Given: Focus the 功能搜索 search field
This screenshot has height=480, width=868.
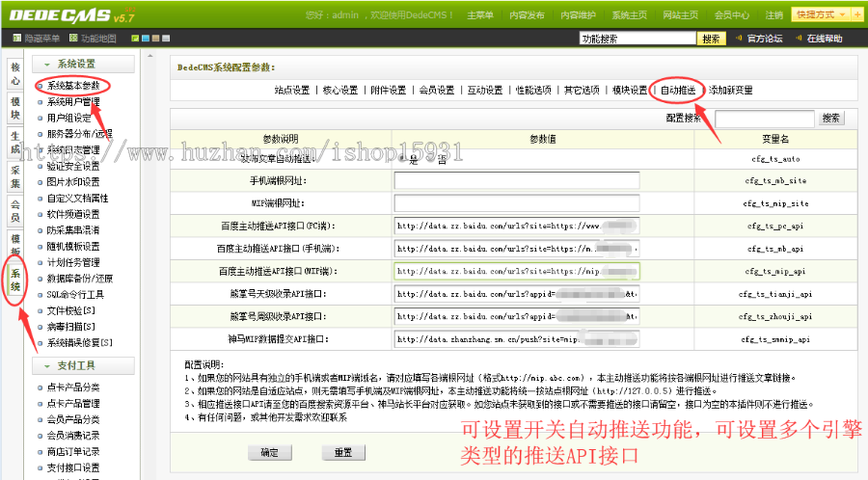Looking at the screenshot, I should [637, 39].
